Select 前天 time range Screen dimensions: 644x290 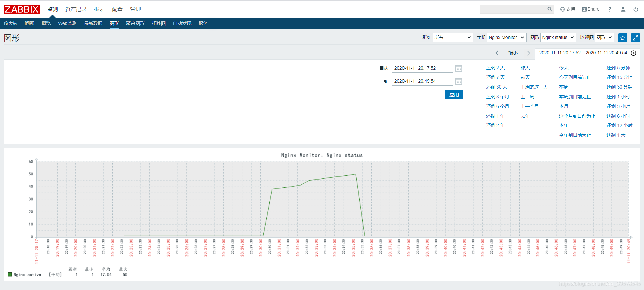tap(525, 77)
